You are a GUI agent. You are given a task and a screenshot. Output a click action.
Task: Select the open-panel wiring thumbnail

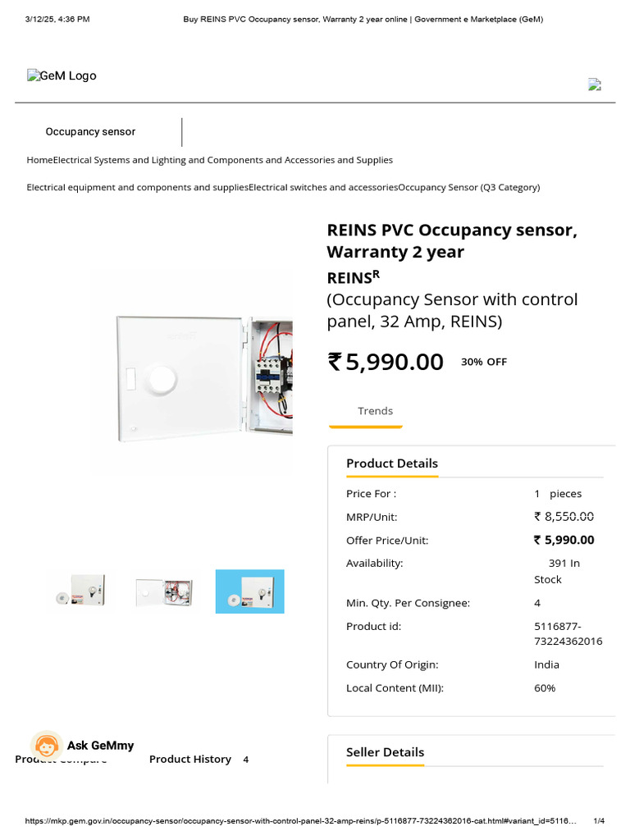click(165, 591)
